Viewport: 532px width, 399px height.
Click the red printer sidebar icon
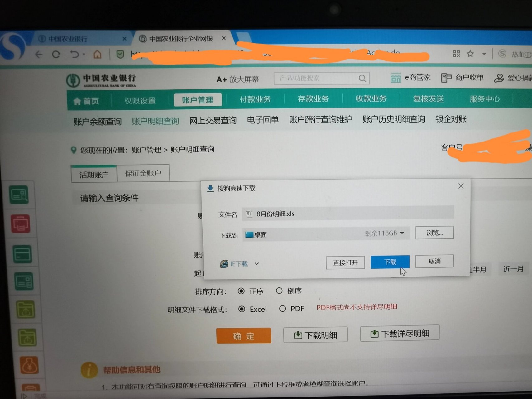tap(21, 223)
